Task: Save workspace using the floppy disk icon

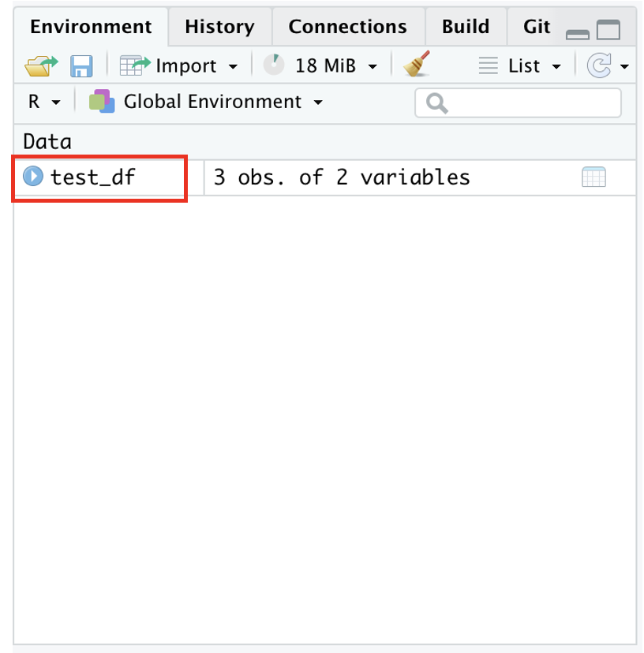Action: pyautogui.click(x=80, y=66)
